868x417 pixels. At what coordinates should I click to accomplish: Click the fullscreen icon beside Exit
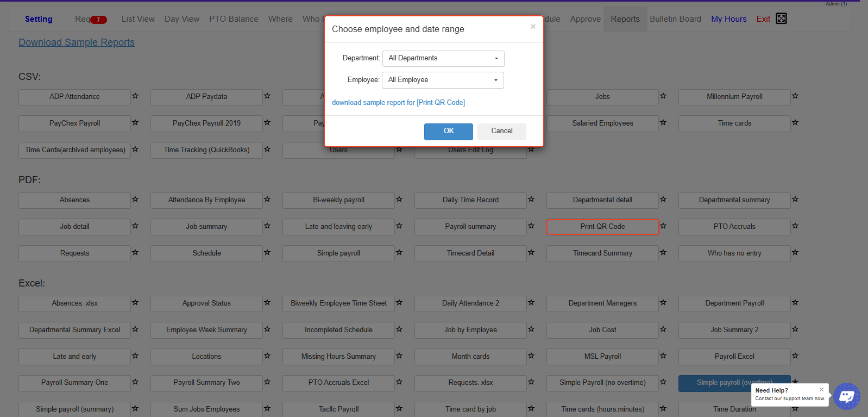point(781,18)
